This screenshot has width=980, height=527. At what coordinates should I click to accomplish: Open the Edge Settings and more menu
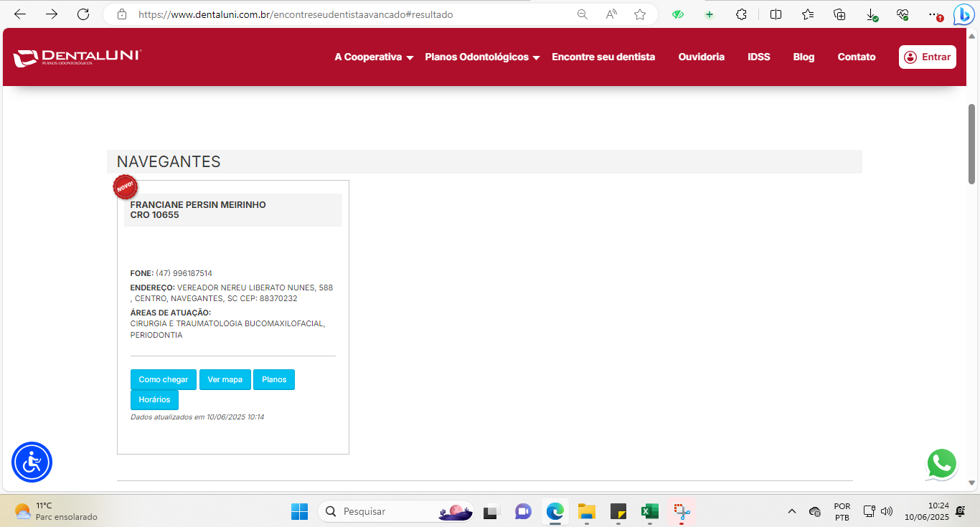point(934,14)
